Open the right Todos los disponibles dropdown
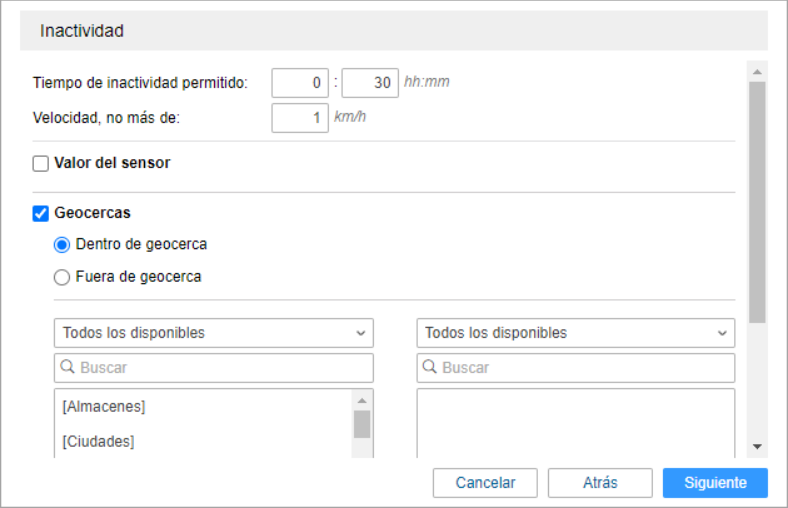 [x=576, y=333]
